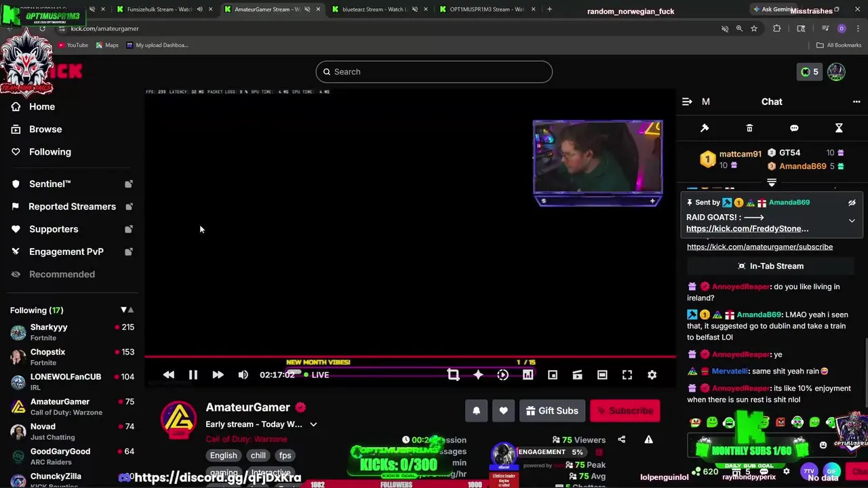Screen dimensions: 868x488
Task: Fast forward the stream video
Action: (218, 375)
